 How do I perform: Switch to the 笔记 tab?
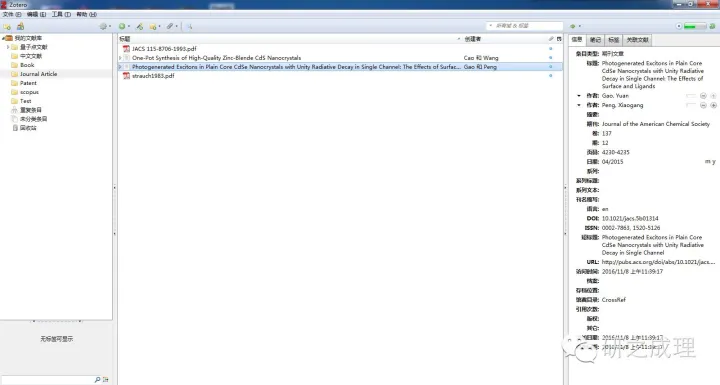point(596,40)
